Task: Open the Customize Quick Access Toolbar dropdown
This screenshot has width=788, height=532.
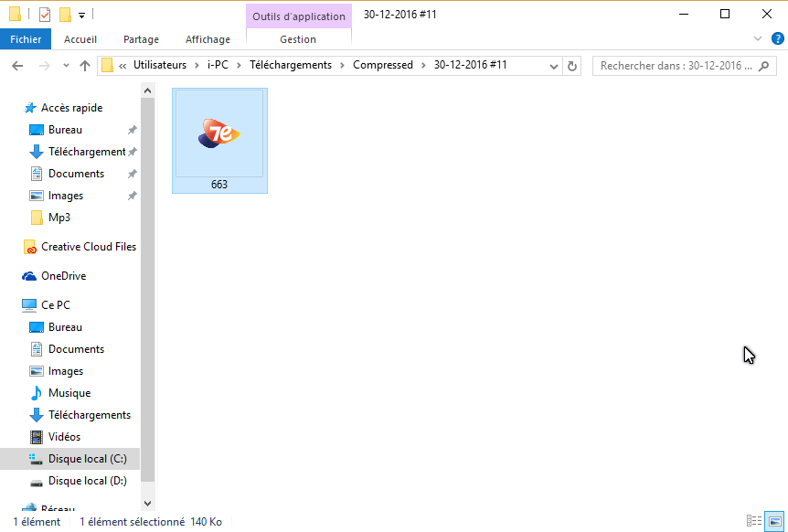Action: [81, 16]
